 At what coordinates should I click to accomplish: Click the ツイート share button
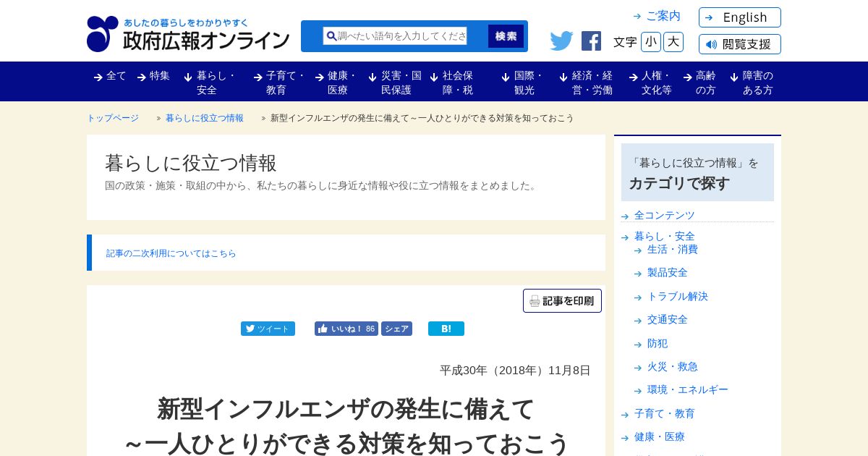[268, 329]
